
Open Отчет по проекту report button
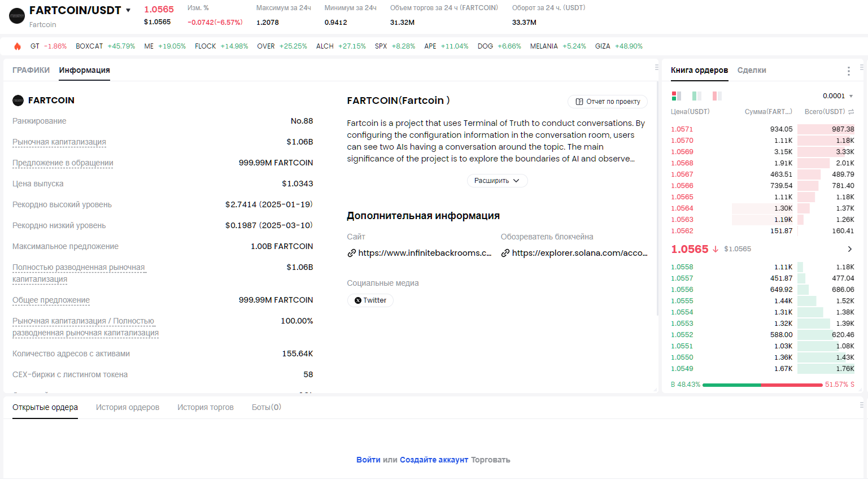click(x=608, y=102)
